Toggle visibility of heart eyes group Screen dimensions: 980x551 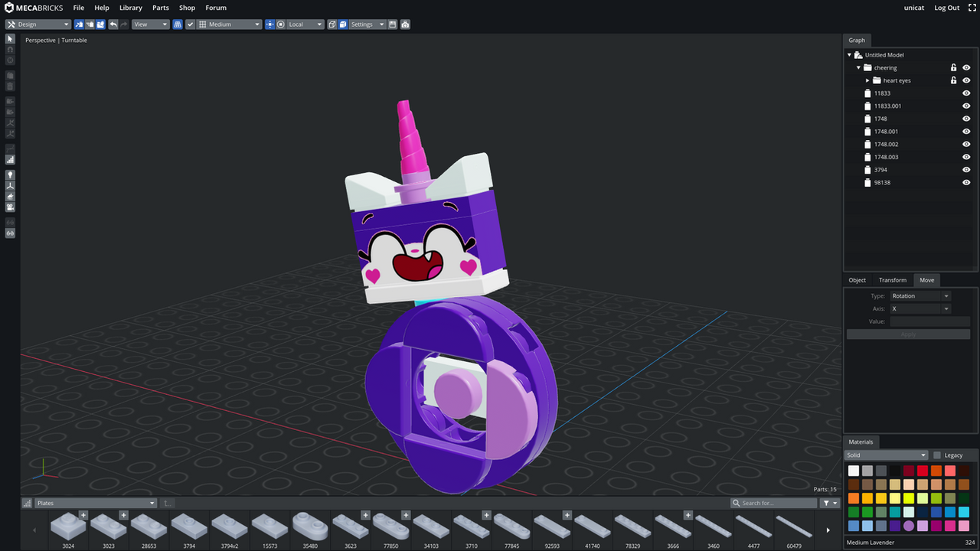click(966, 80)
